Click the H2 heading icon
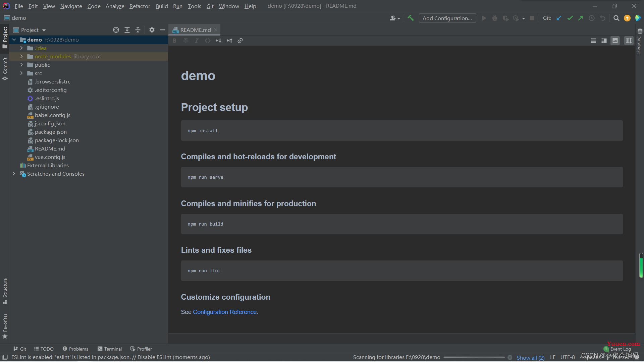The image size is (644, 362). point(218,41)
